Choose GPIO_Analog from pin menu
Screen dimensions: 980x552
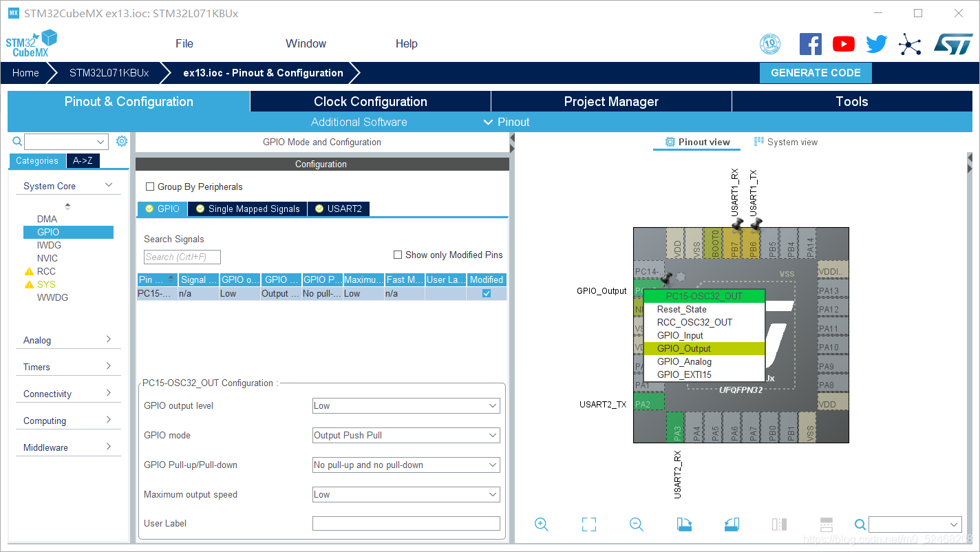pyautogui.click(x=703, y=361)
